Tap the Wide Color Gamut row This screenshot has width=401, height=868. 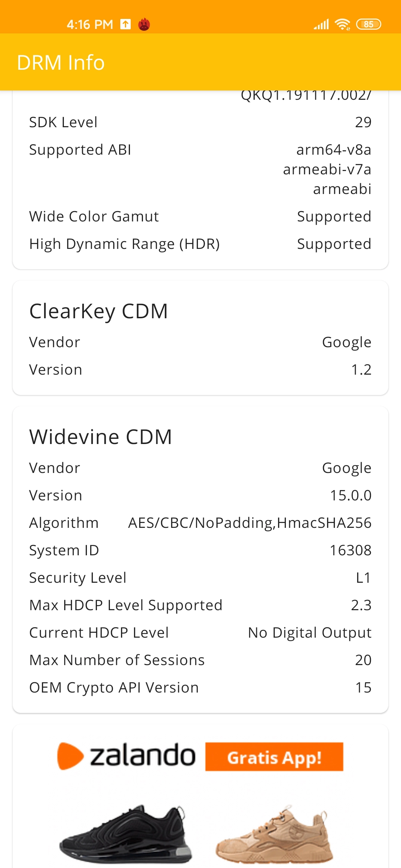200,216
